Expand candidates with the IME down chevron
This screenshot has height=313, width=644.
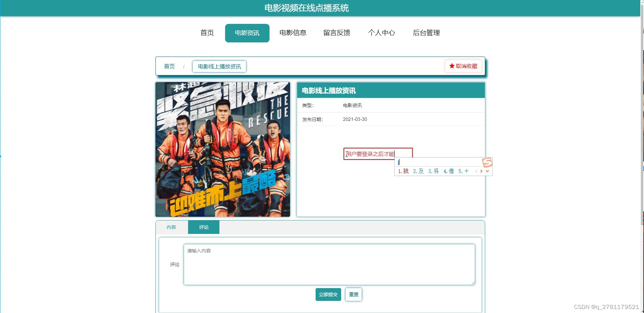487,171
